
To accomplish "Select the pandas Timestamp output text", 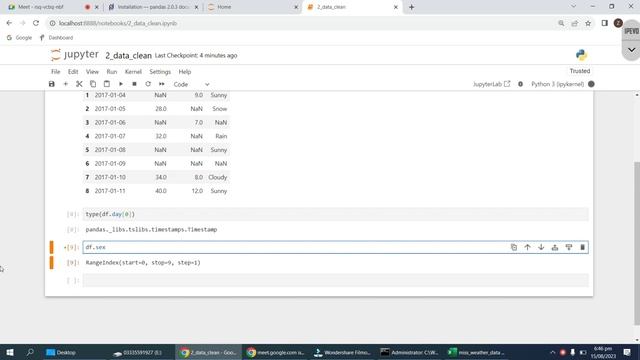I will pos(151,230).
